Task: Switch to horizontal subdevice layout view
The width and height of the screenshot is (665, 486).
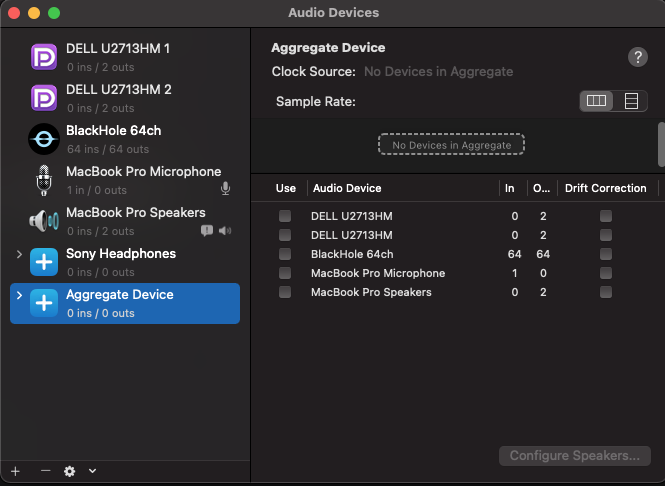Action: click(x=596, y=101)
